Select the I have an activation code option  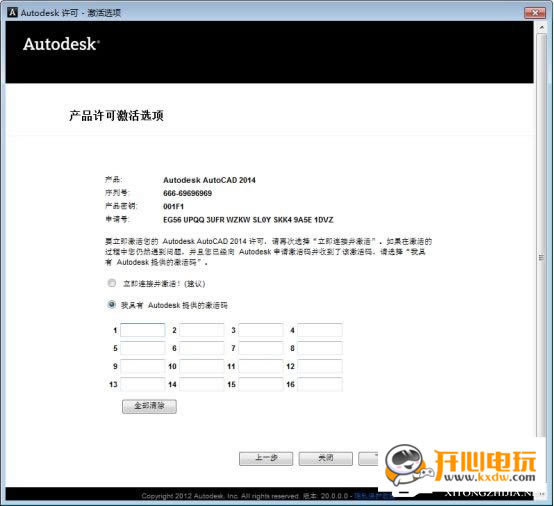tap(112, 305)
